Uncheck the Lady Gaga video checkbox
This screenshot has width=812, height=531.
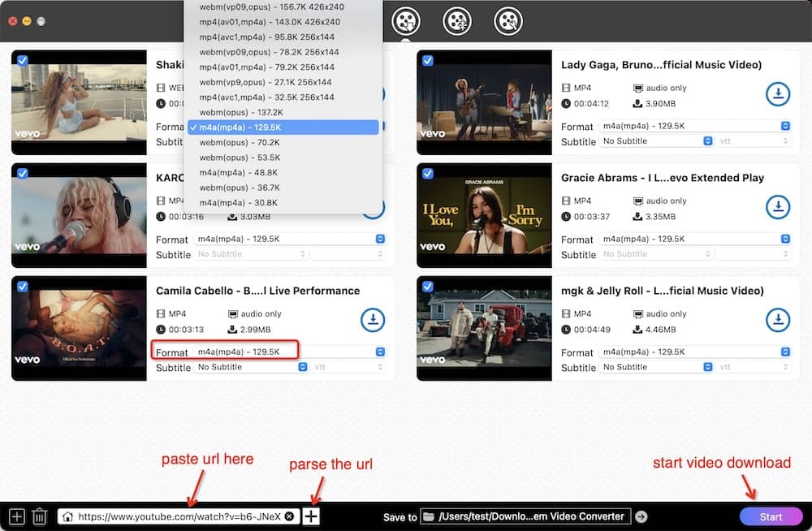(x=428, y=60)
